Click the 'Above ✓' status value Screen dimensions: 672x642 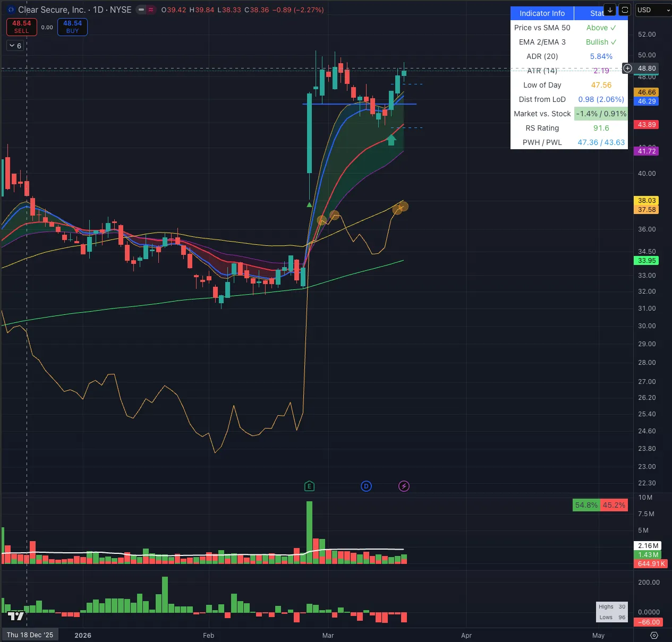click(x=601, y=28)
